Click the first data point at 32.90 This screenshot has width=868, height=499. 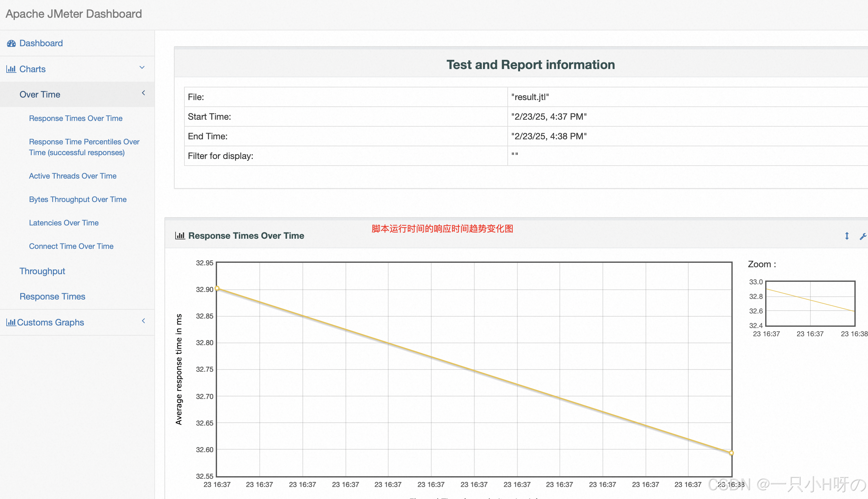217,288
